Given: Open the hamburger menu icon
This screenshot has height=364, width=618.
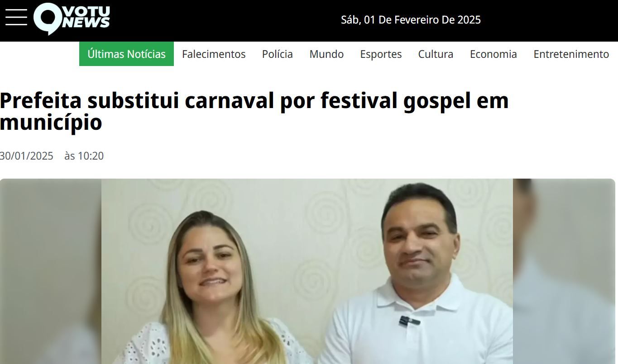Looking at the screenshot, I should pos(16,18).
